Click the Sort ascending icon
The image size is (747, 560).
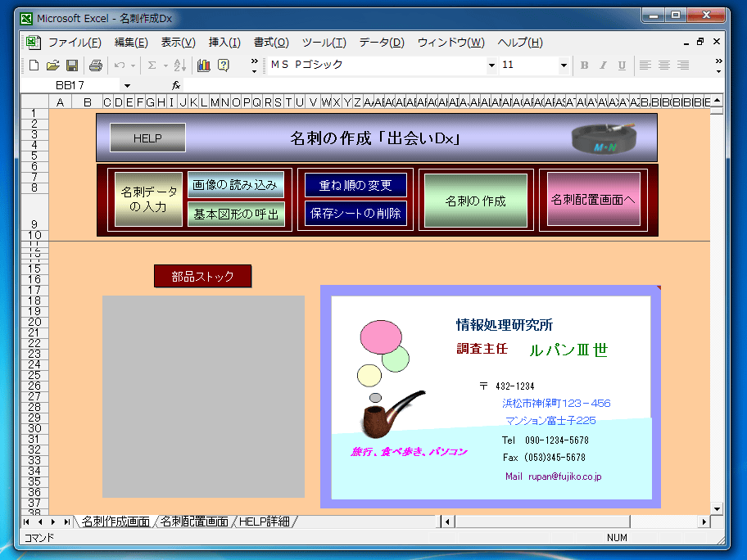point(180,65)
